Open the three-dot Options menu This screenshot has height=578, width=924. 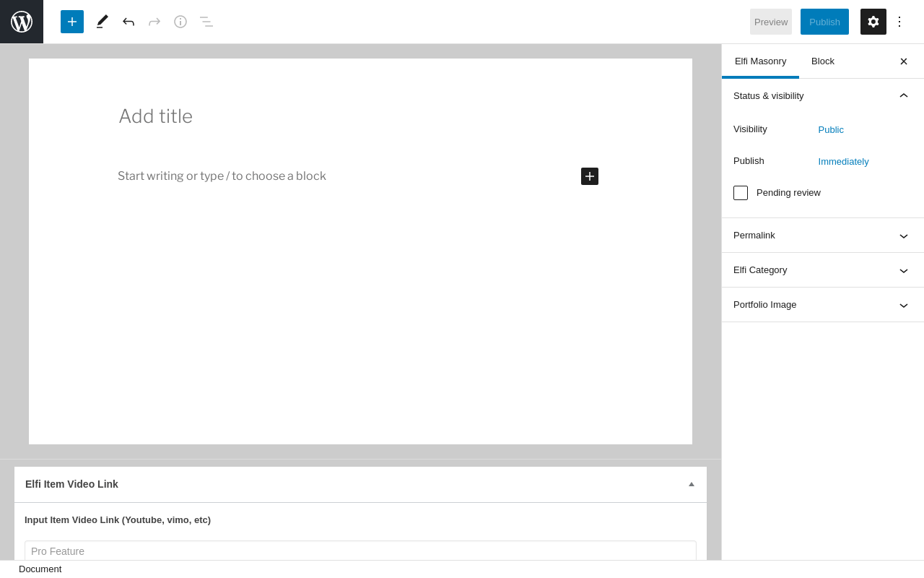[899, 22]
